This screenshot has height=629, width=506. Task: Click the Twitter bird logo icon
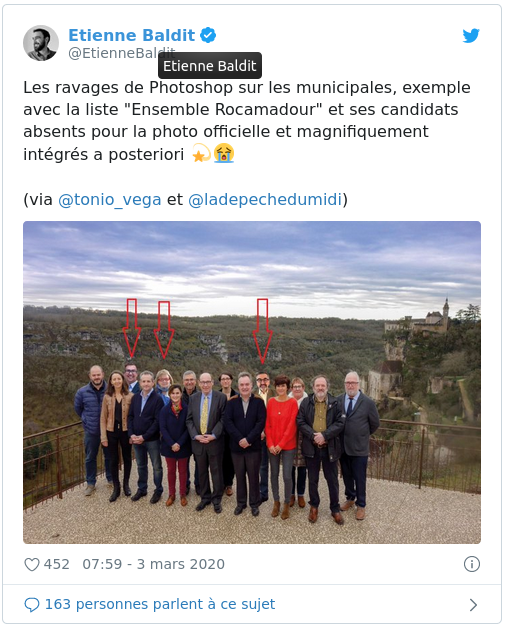(471, 36)
